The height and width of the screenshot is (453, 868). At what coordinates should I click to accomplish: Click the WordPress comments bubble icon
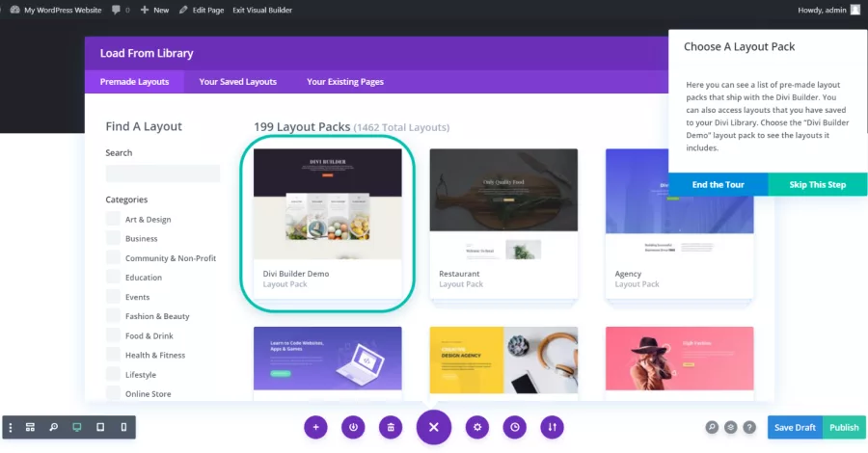116,10
